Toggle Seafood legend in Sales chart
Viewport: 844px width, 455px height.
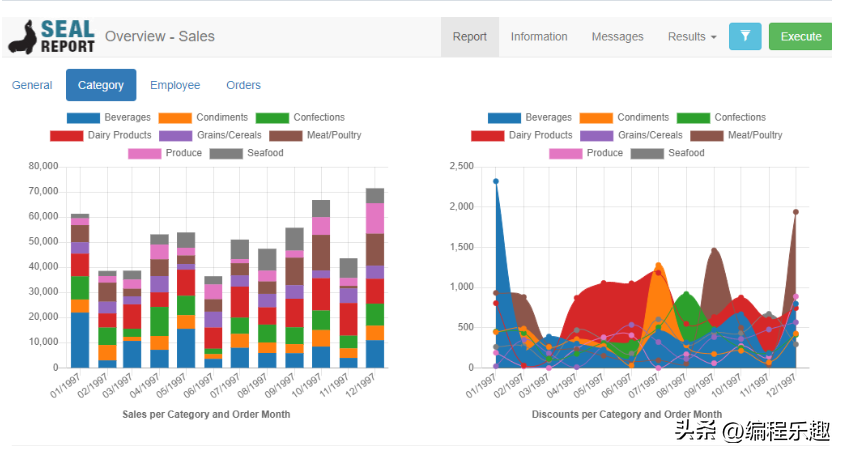coord(247,153)
